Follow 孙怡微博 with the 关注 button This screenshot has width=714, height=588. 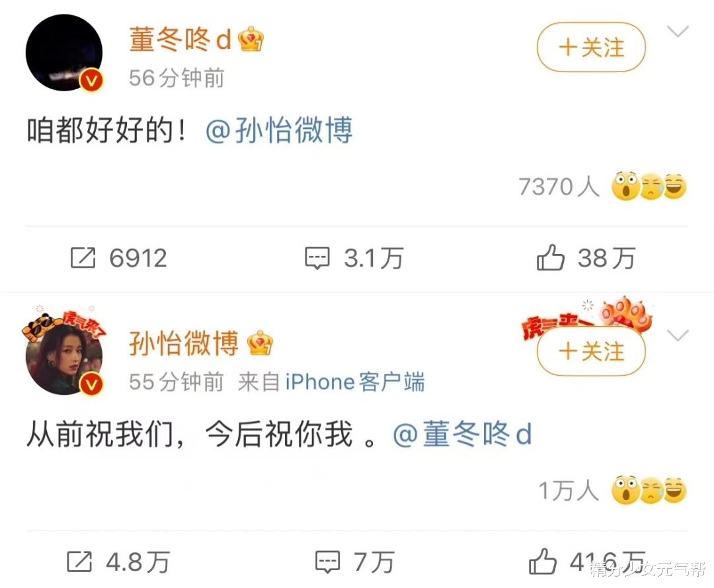pyautogui.click(x=591, y=351)
